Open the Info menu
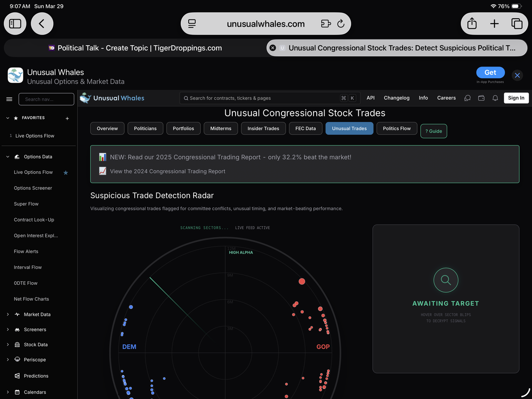532x399 pixels. pyautogui.click(x=423, y=98)
